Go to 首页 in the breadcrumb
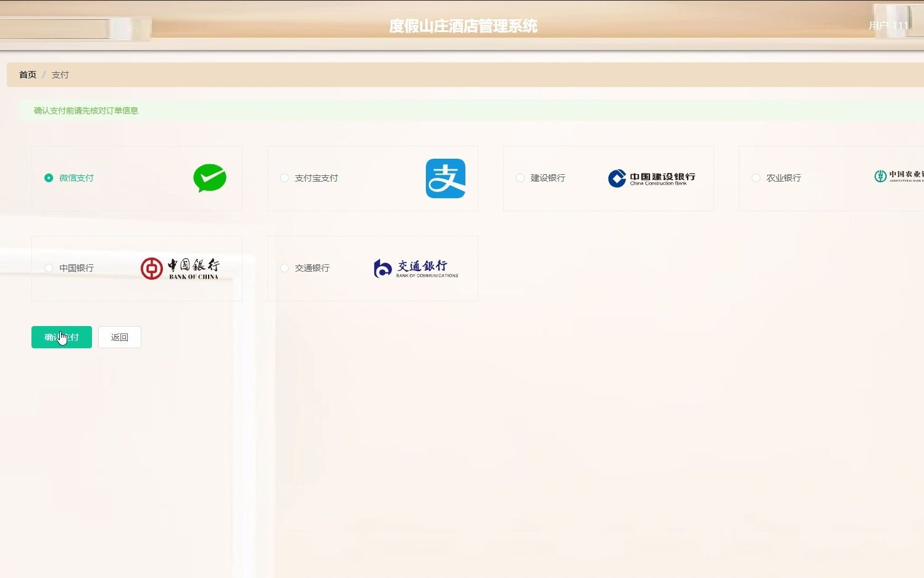This screenshot has width=924, height=578. tap(28, 75)
